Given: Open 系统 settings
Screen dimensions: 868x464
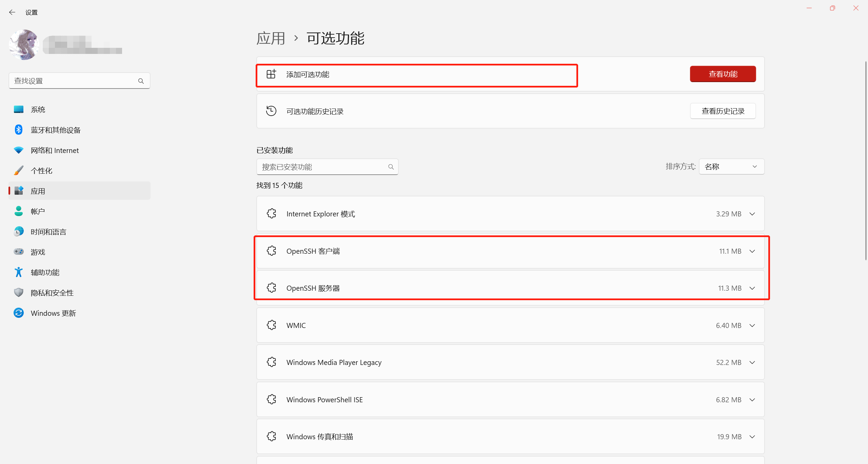Looking at the screenshot, I should tap(79, 110).
